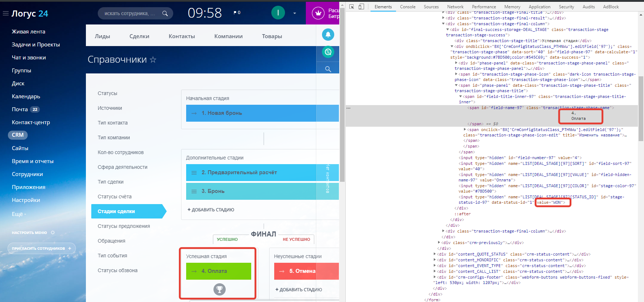Click drag handle of 2. Предварительный расчёт stage

(x=194, y=173)
